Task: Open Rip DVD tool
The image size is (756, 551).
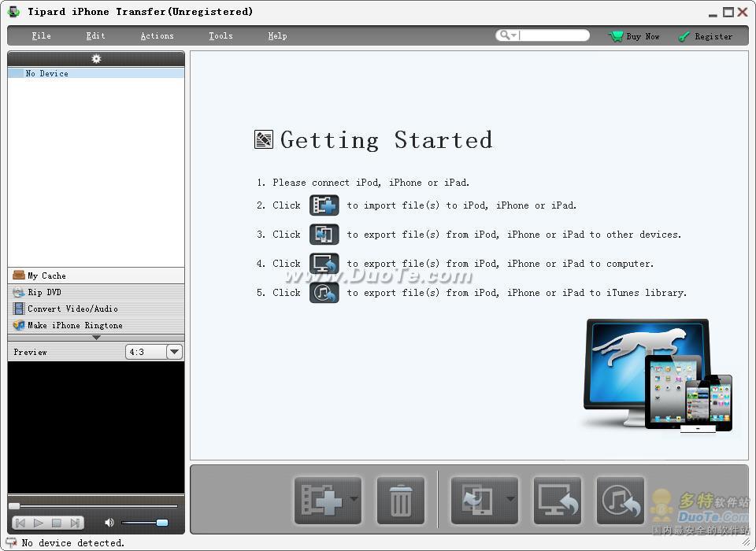Action: 96,292
